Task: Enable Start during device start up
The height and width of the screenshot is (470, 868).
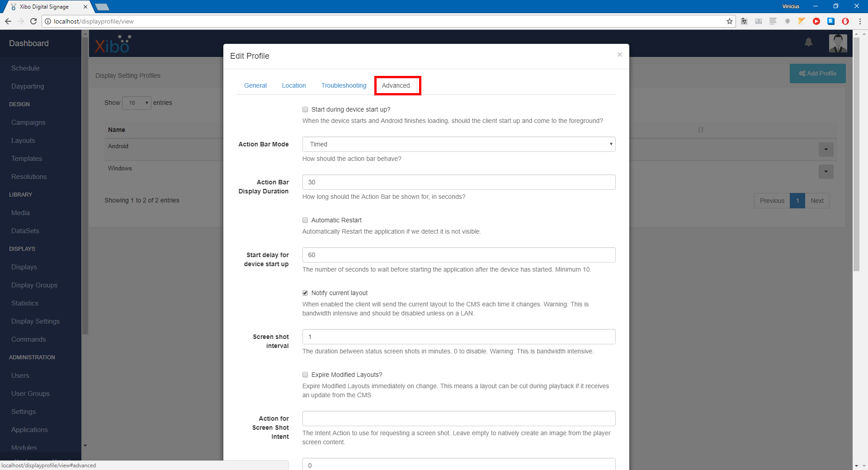Action: coord(305,109)
